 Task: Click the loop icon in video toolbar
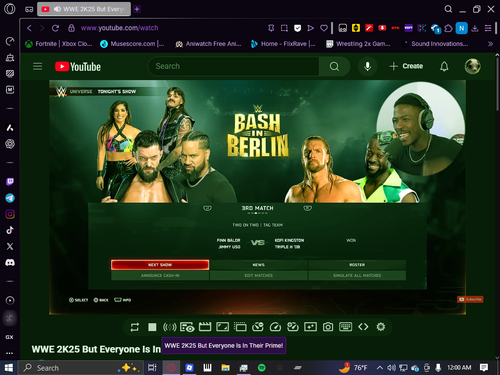point(135,327)
